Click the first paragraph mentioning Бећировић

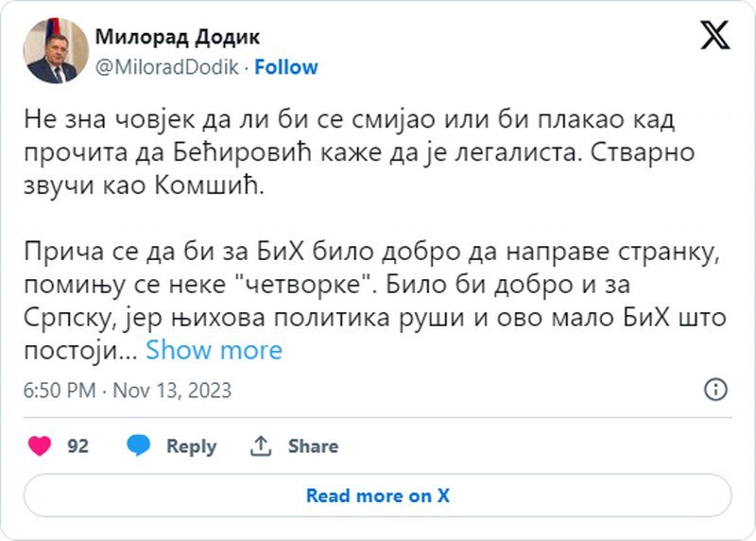[359, 152]
